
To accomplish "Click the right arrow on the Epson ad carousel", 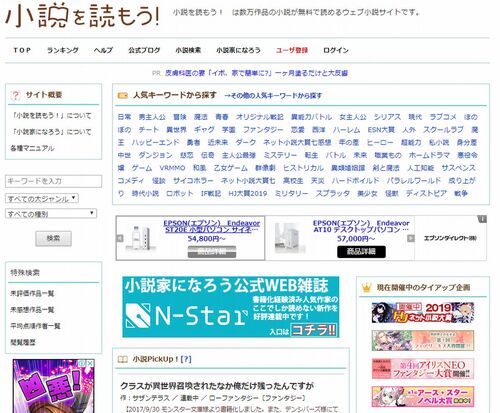I will 411,238.
